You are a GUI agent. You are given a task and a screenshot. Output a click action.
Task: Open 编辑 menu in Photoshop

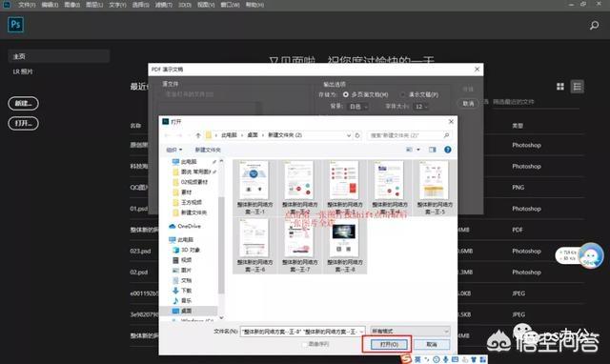click(x=50, y=5)
